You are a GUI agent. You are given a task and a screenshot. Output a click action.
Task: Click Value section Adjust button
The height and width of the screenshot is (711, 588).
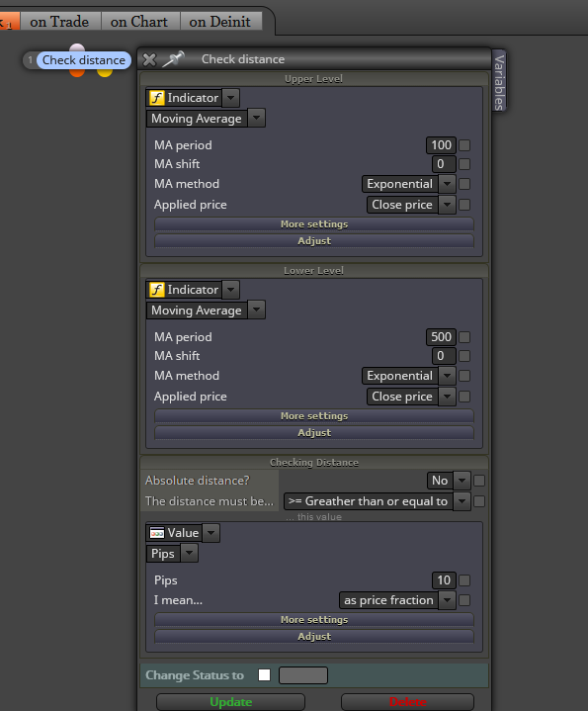tap(314, 636)
